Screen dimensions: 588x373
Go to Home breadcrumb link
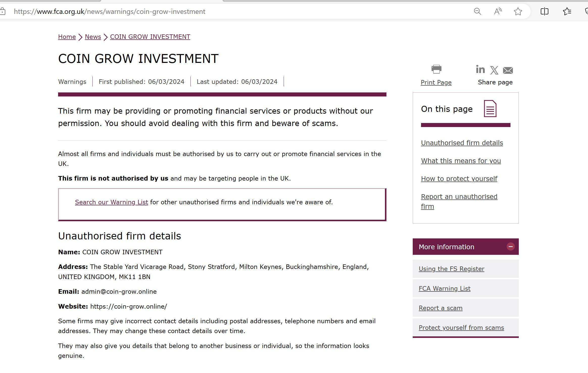point(67,37)
